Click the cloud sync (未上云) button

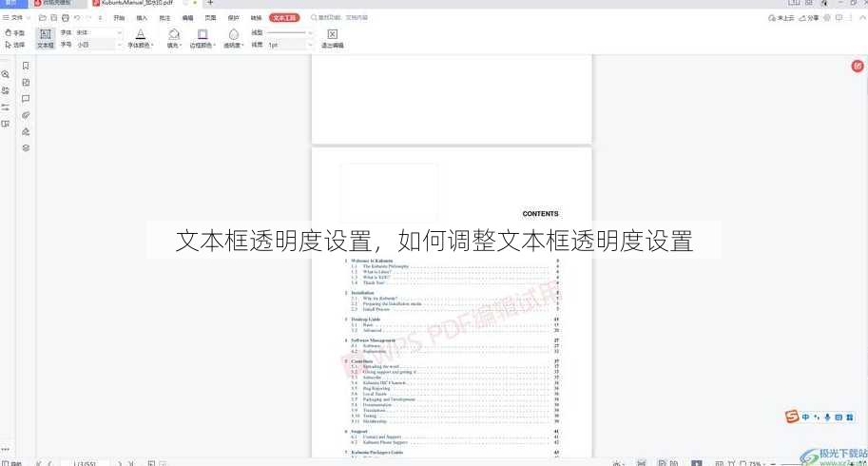781,18
